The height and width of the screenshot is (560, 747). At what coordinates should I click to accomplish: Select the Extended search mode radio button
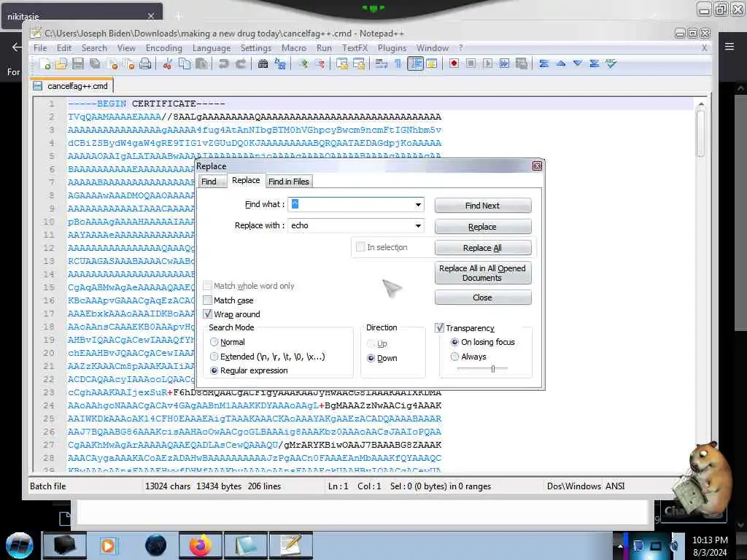coord(214,356)
